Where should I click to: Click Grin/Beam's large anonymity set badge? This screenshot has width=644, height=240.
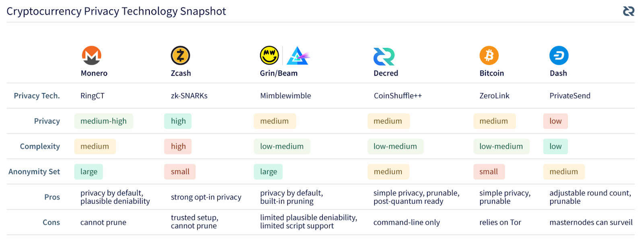pyautogui.click(x=268, y=172)
